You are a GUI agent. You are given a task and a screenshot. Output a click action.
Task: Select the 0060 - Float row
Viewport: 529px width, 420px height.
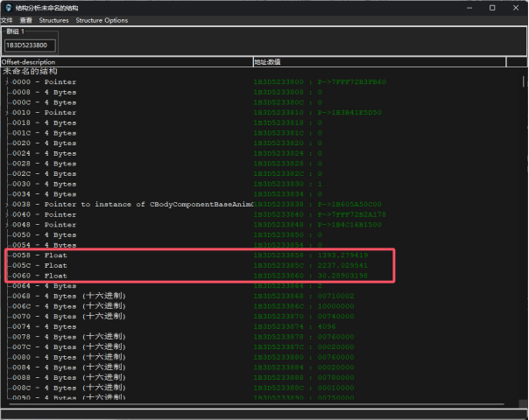point(53,276)
